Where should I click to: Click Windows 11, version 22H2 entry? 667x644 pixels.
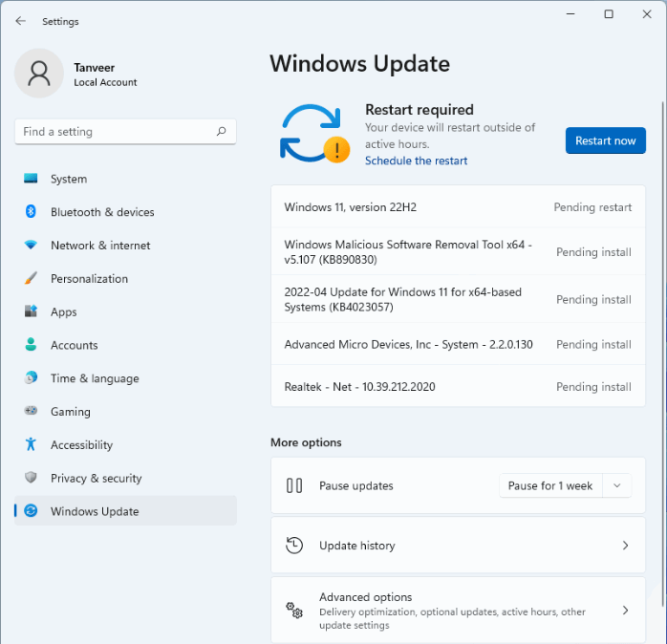click(458, 206)
